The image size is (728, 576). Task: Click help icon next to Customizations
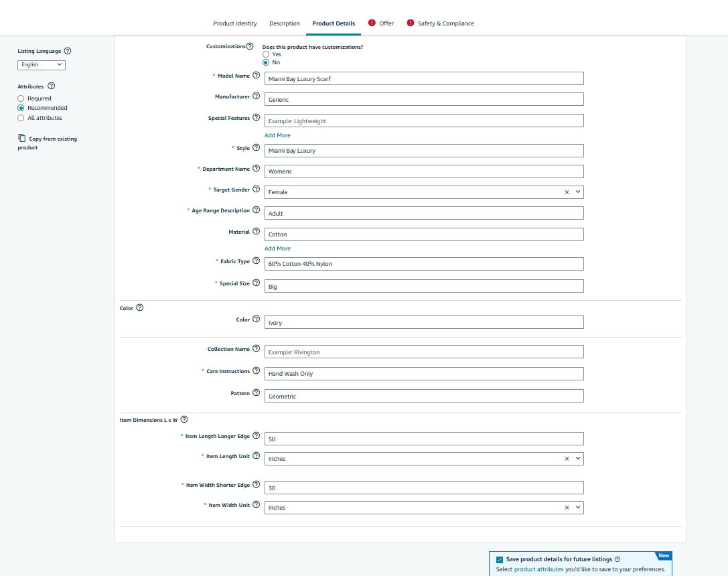250,46
